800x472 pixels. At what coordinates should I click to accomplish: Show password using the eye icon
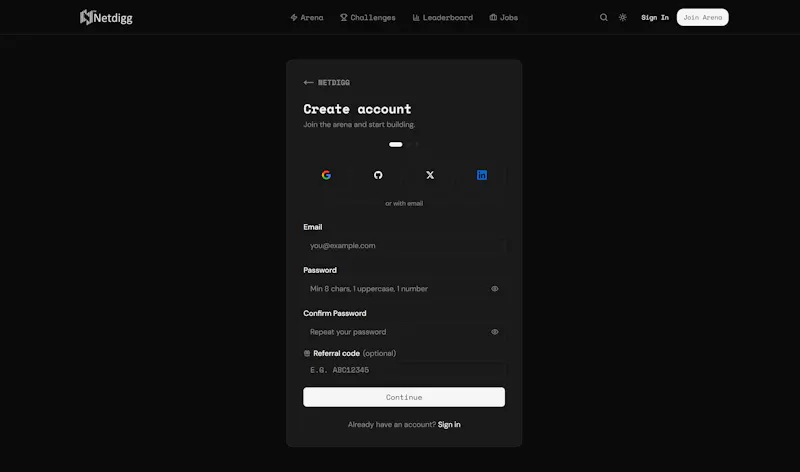point(494,289)
